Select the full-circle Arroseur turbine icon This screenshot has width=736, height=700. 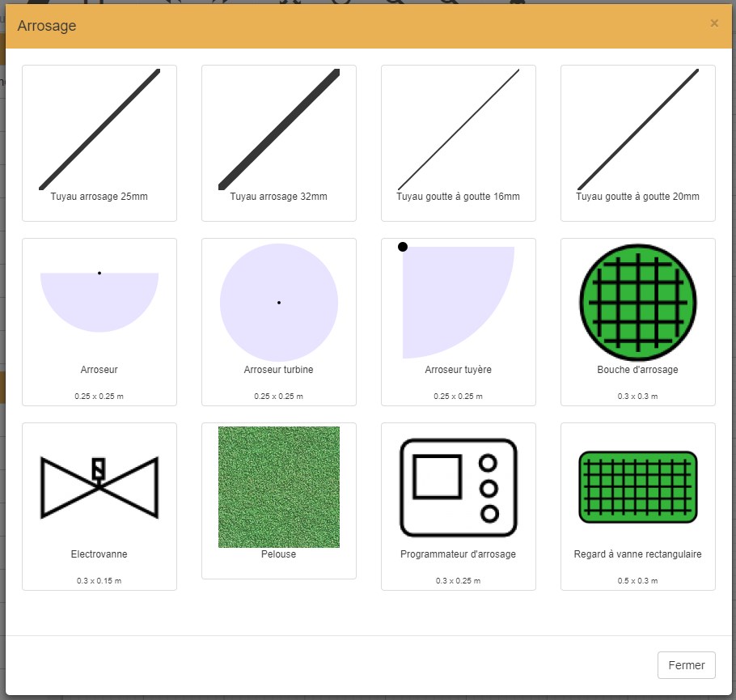(x=279, y=303)
